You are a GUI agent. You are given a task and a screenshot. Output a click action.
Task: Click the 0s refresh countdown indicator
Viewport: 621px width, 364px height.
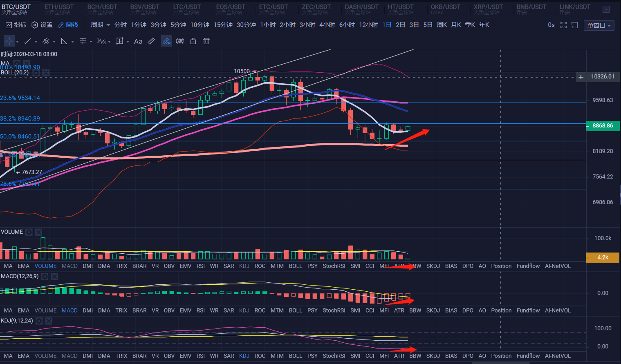(x=551, y=25)
